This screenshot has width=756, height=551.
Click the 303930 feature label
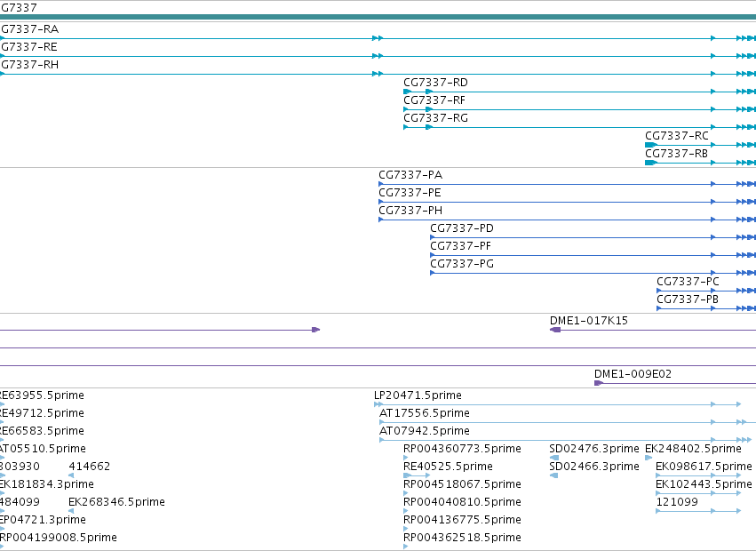[20, 467]
